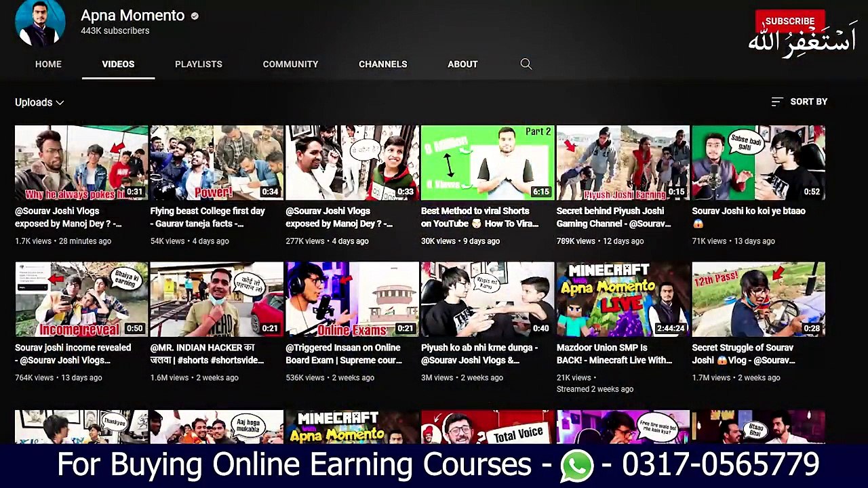Open the Manoj Dey title with 1.7K views
Screen dimensions: 868x488
pos(68,218)
